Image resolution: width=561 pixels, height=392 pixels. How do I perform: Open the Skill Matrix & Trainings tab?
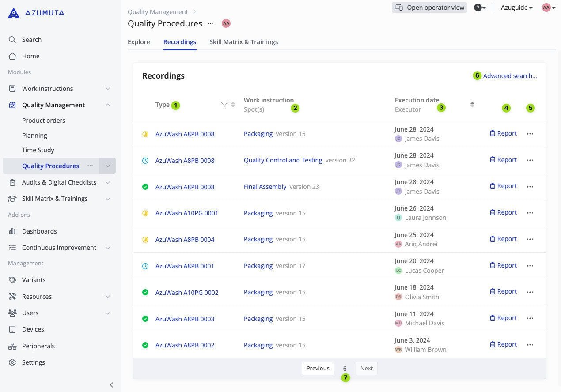pyautogui.click(x=243, y=42)
